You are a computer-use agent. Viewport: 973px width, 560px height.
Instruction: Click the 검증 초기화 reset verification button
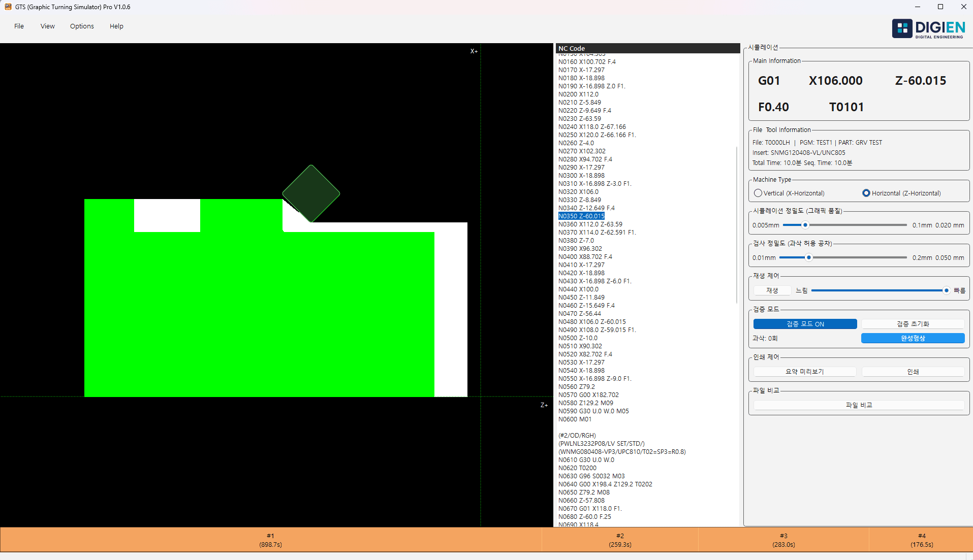click(913, 323)
